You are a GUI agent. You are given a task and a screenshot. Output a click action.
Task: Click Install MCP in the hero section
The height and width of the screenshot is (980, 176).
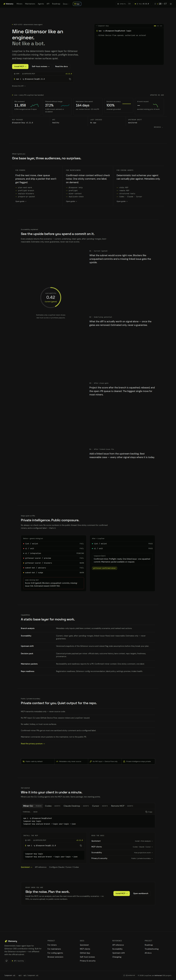pos(20,67)
